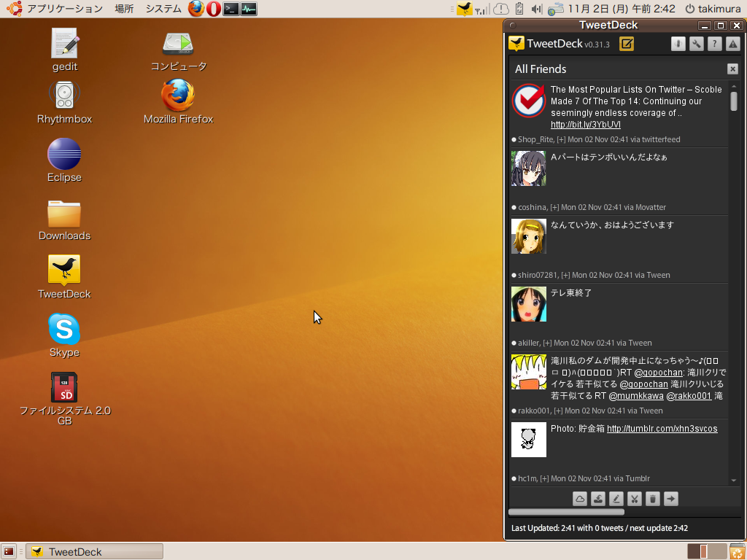Open the アプリケーション menu
Image resolution: width=747 pixels, height=560 pixels.
coord(65,9)
